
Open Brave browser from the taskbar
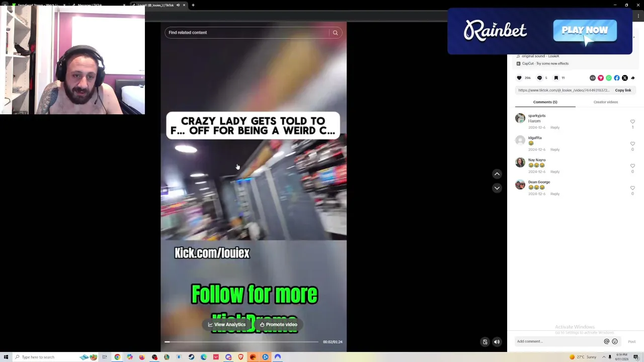click(240, 357)
